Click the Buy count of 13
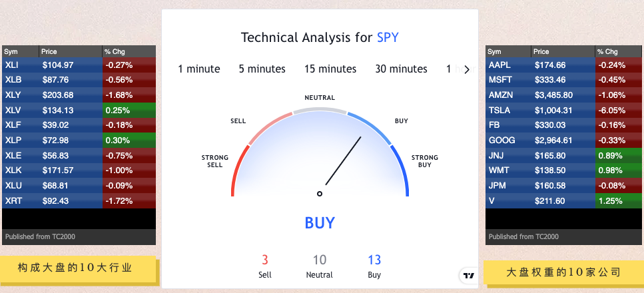This screenshot has height=293, width=644. 374,260
